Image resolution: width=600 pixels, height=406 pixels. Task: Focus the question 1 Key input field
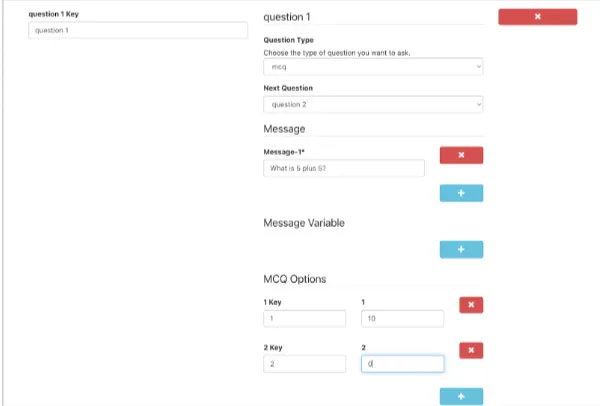point(138,30)
